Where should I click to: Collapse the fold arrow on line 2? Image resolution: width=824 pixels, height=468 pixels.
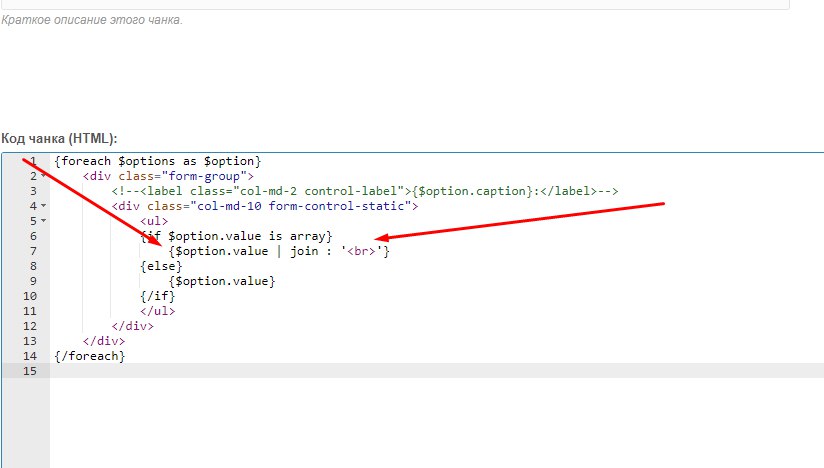(x=44, y=175)
